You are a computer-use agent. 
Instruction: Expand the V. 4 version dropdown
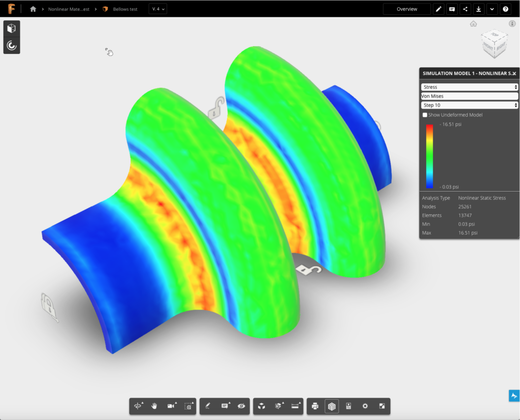pos(158,9)
